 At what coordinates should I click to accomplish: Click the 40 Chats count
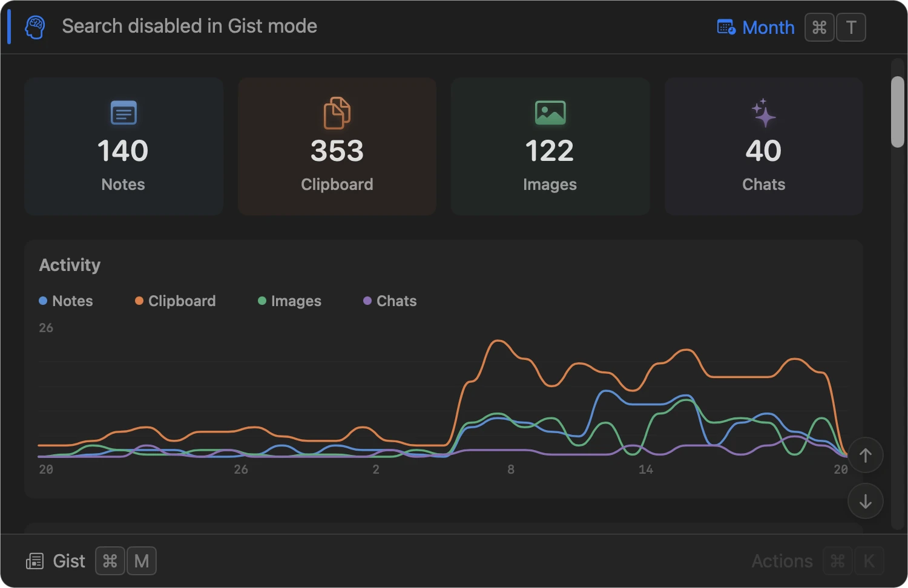[x=763, y=151]
